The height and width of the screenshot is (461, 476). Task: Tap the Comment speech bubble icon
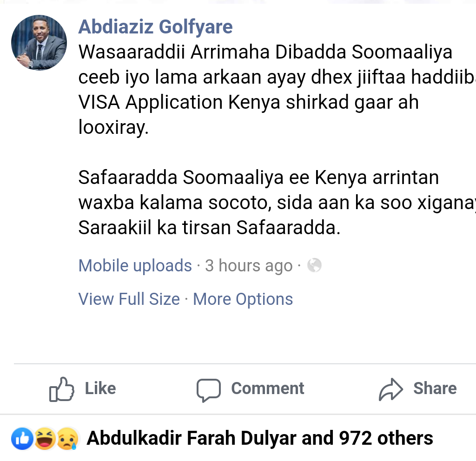[x=208, y=389]
